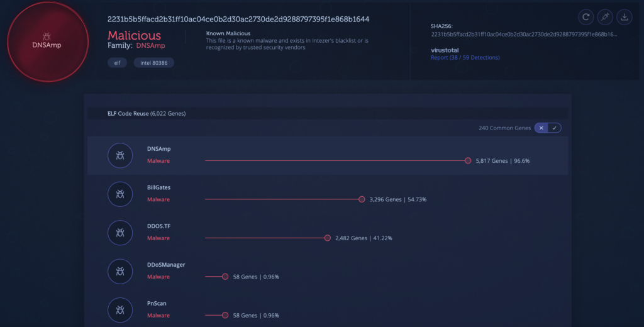Click the Malware label under BillGates
This screenshot has width=644, height=327.
click(158, 199)
